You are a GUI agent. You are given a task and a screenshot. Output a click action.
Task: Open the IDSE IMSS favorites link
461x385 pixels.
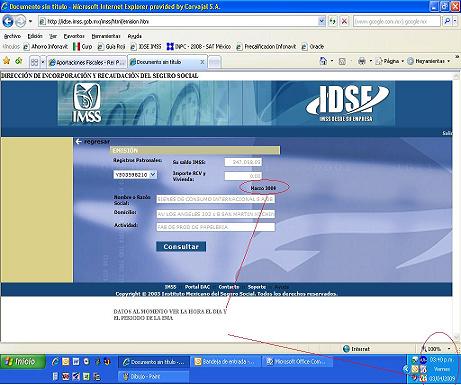pyautogui.click(x=146, y=47)
